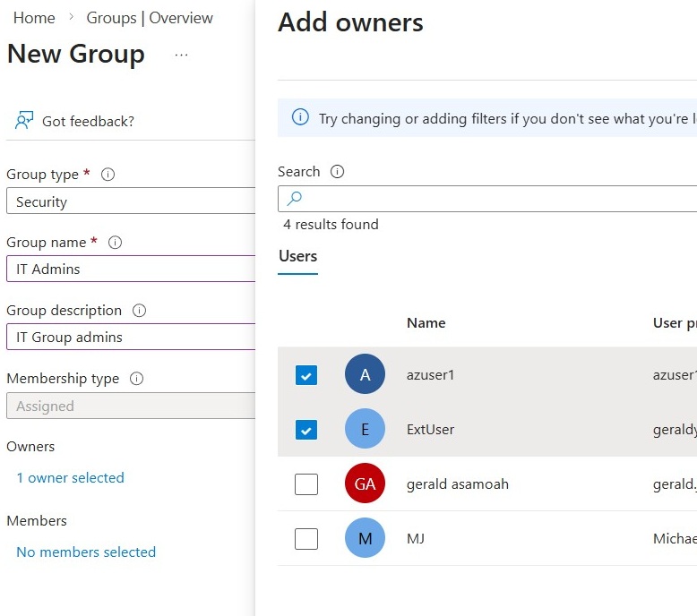Check the gerald asamoah checkbox

[306, 484]
